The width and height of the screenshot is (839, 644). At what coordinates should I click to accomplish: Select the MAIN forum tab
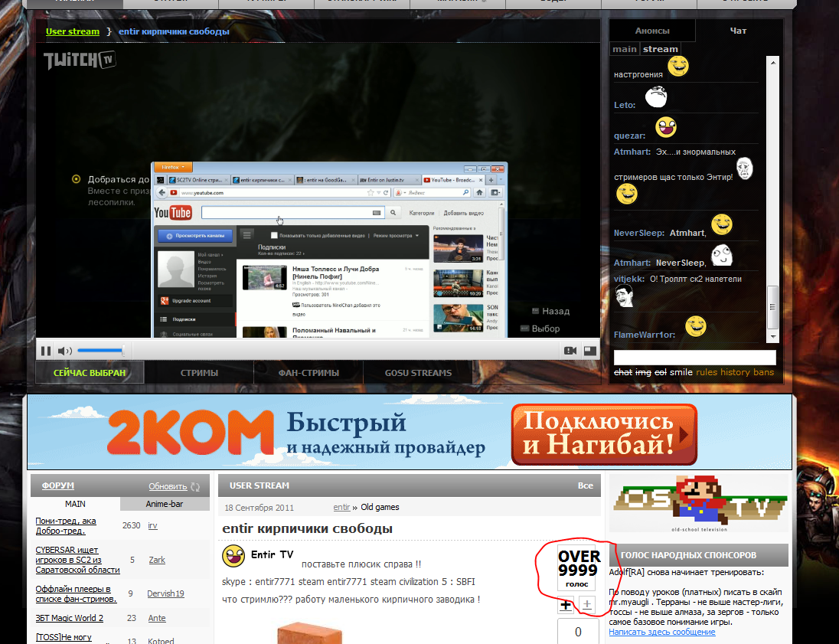(76, 504)
